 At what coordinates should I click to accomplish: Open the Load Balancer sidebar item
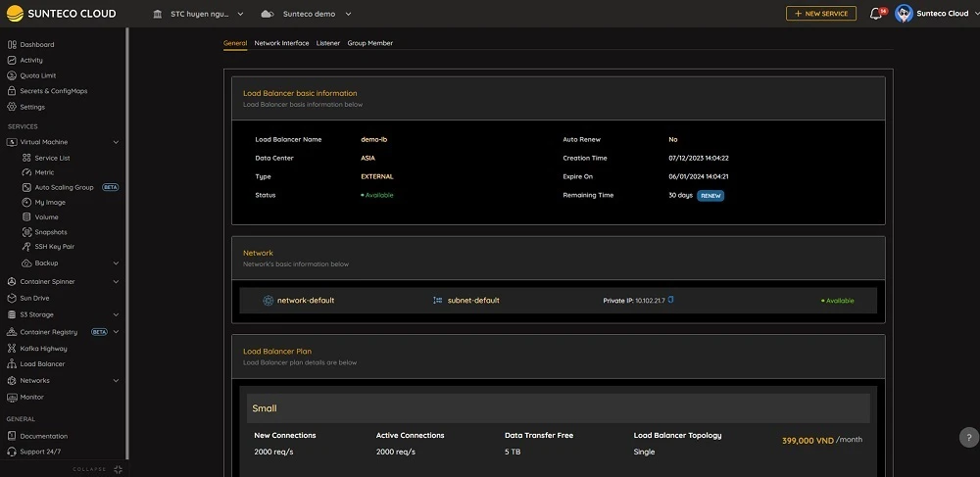tap(42, 364)
